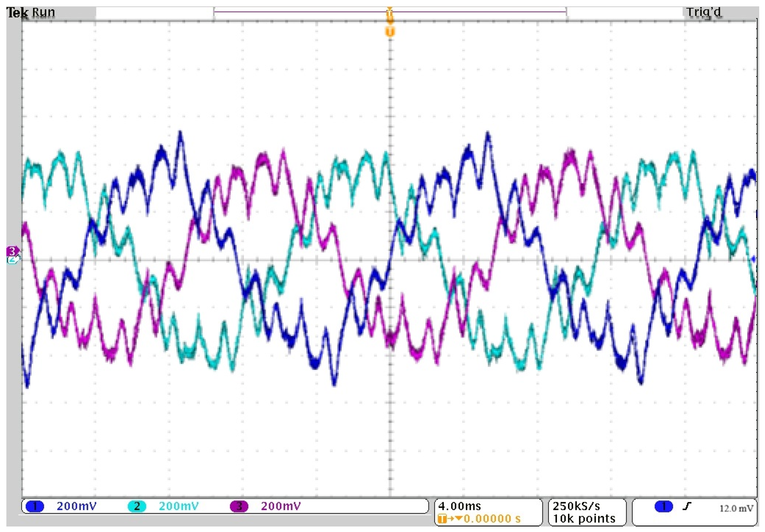
Task: Click channel 2 200mV scale readout
Action: click(x=179, y=506)
